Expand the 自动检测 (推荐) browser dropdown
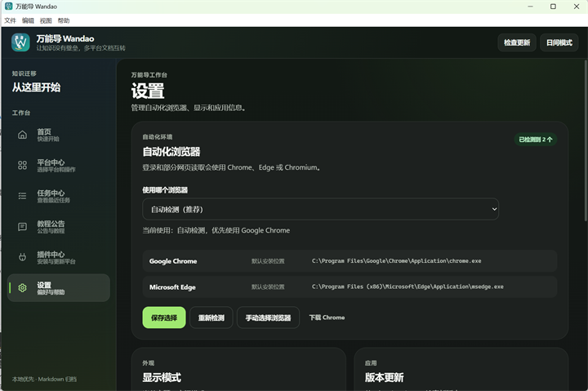Image resolution: width=588 pixels, height=391 pixels. [321, 209]
